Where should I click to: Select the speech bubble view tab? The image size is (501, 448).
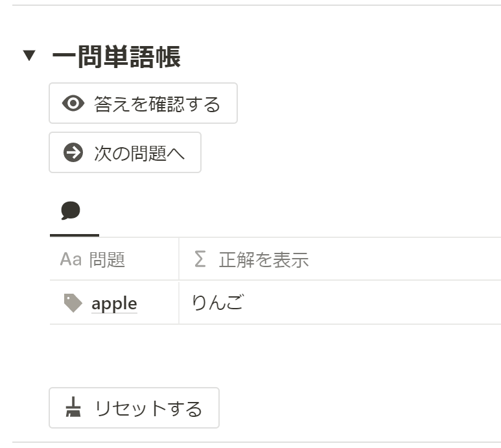pos(71,211)
